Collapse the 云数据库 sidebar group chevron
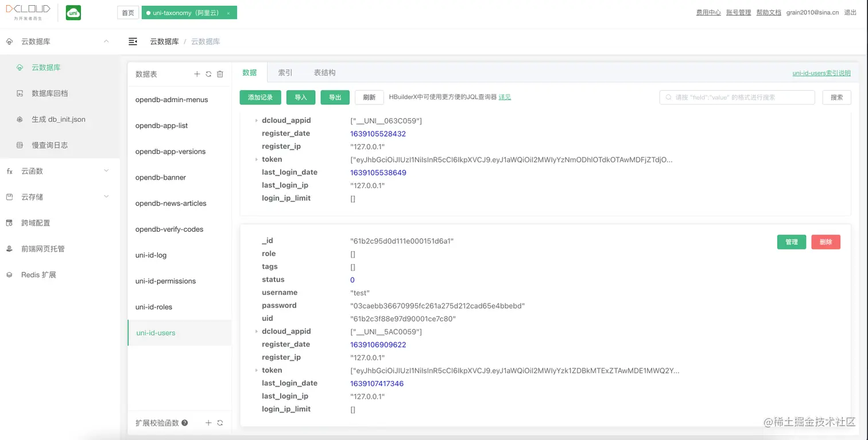Viewport: 868px width, 440px height. [x=106, y=41]
